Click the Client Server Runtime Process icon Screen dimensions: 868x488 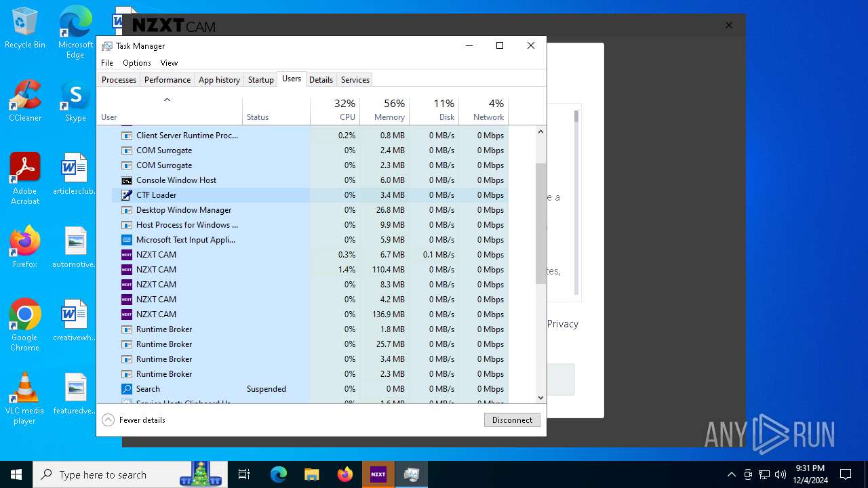point(126,136)
